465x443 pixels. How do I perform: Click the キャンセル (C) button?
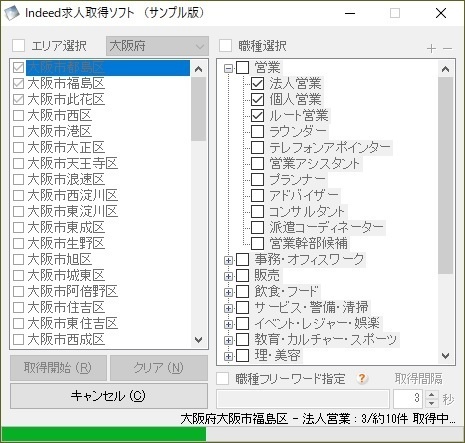click(x=109, y=396)
